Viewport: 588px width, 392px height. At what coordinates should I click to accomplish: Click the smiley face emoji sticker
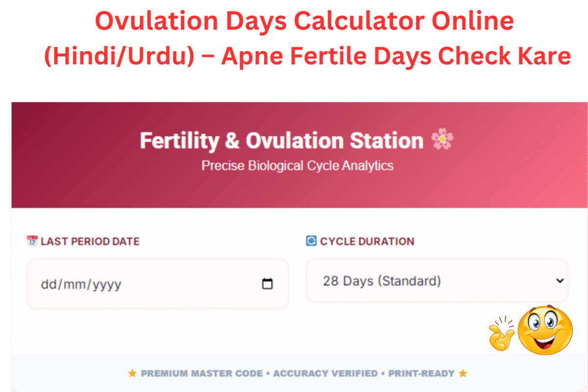[545, 331]
